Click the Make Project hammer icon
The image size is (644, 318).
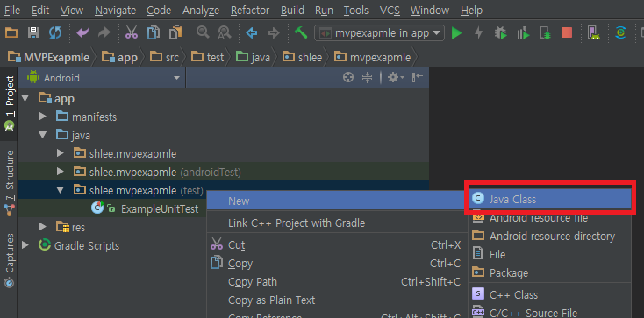301,32
